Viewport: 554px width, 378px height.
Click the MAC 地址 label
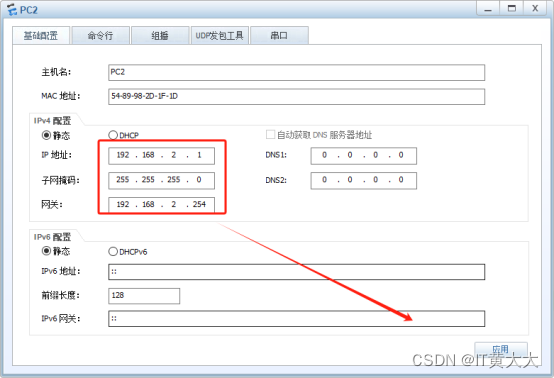61,96
